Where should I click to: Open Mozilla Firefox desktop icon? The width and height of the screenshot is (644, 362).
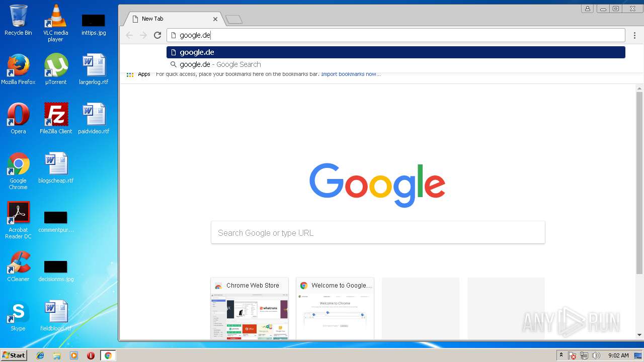[18, 69]
